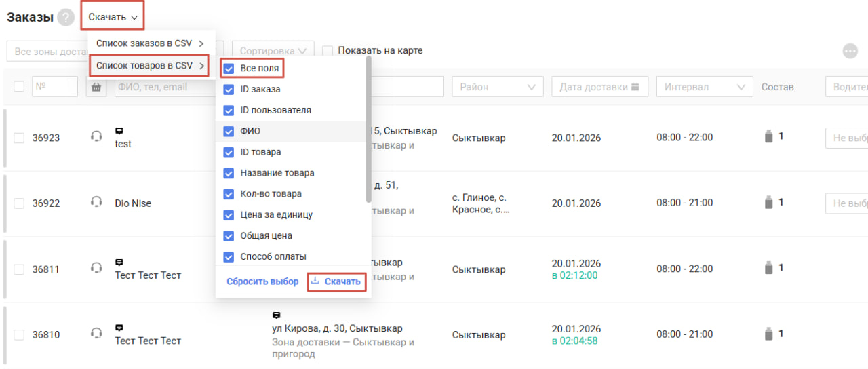Open the three-dots more options icon

[850, 51]
